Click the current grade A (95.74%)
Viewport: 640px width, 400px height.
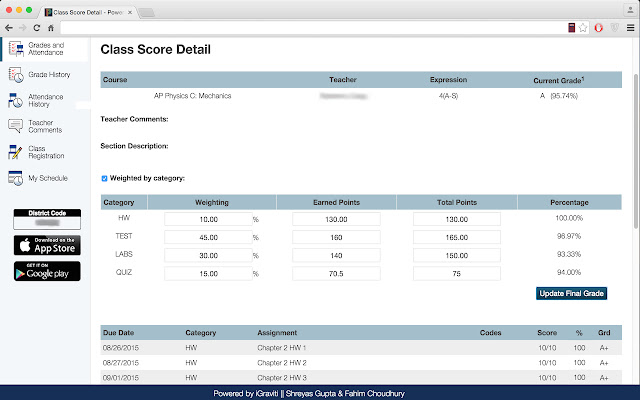pyautogui.click(x=558, y=96)
